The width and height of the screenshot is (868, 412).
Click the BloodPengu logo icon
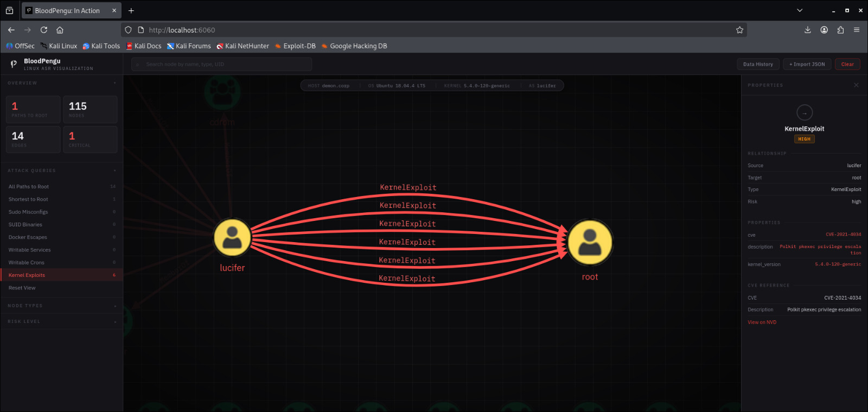(x=14, y=64)
